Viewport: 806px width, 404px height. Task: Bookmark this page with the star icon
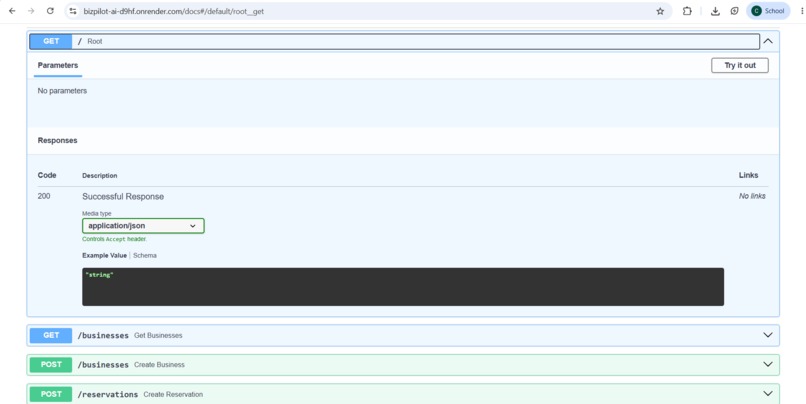pyautogui.click(x=660, y=11)
